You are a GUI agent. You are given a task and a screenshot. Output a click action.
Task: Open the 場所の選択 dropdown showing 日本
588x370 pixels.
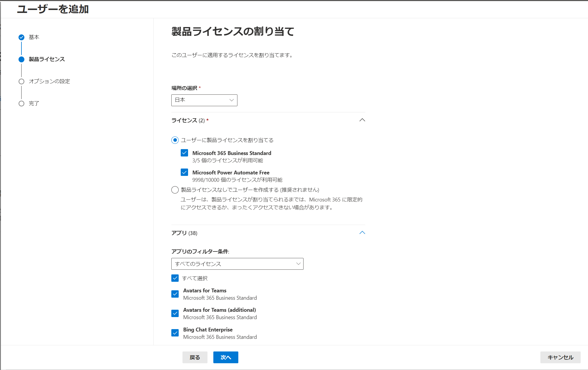204,100
